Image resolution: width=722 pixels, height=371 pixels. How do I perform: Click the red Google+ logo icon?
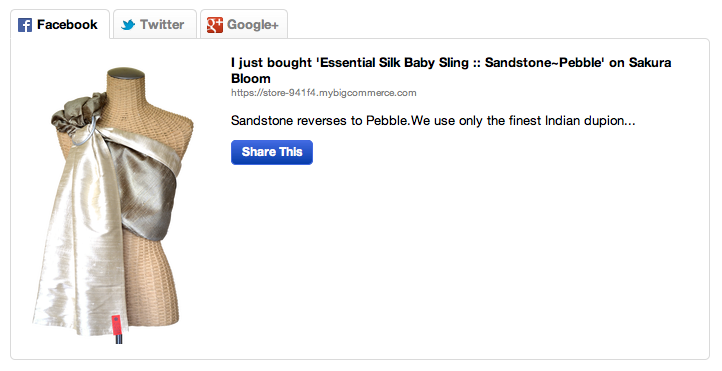[215, 25]
